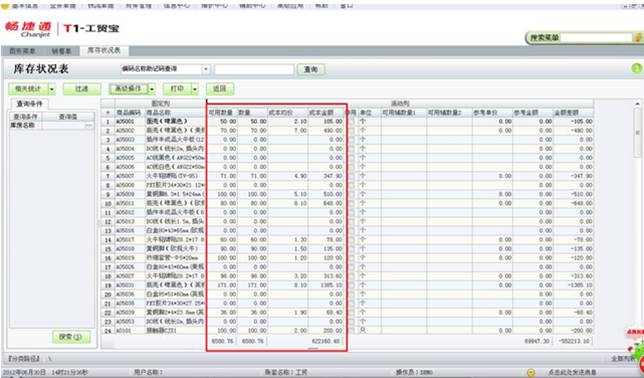644x378 pixels.
Task: Select the row with code A05009
Action: pos(347,194)
